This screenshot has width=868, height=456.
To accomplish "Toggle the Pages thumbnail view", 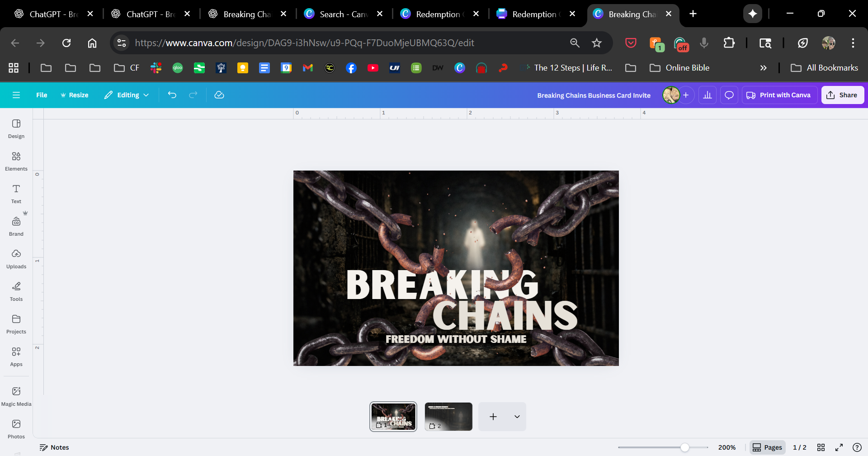I will pos(767,447).
